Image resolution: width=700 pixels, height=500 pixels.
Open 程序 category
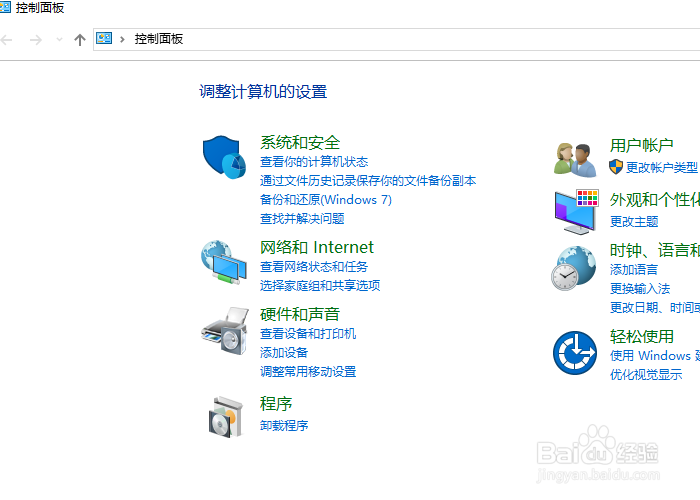[276, 404]
